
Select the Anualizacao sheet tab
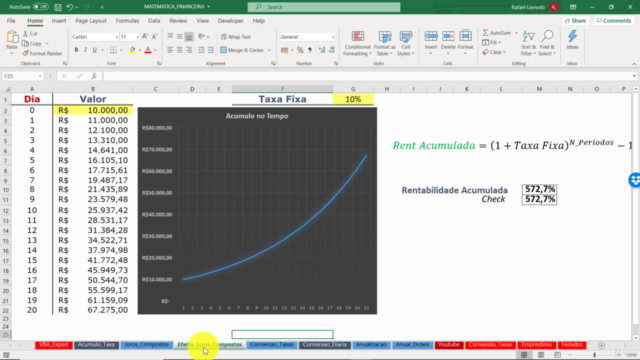pyautogui.click(x=371, y=345)
